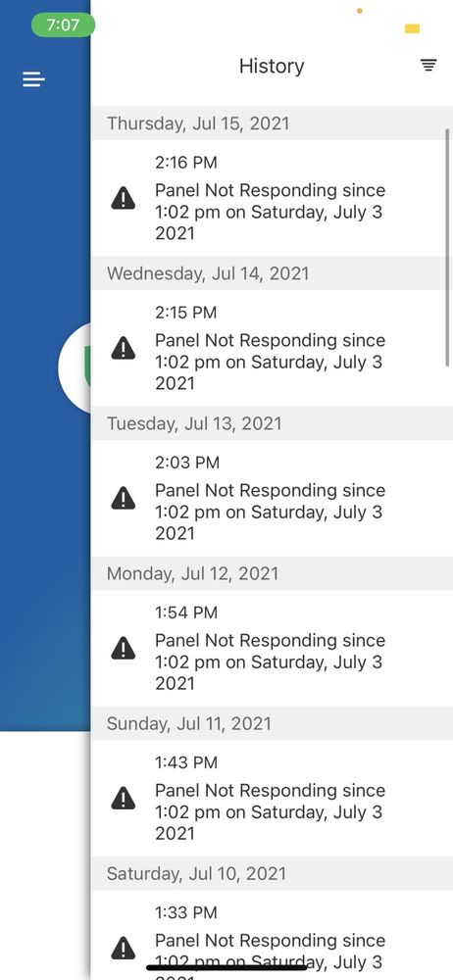Tap the Saturday 1:33 PM warning icon

coord(124,948)
